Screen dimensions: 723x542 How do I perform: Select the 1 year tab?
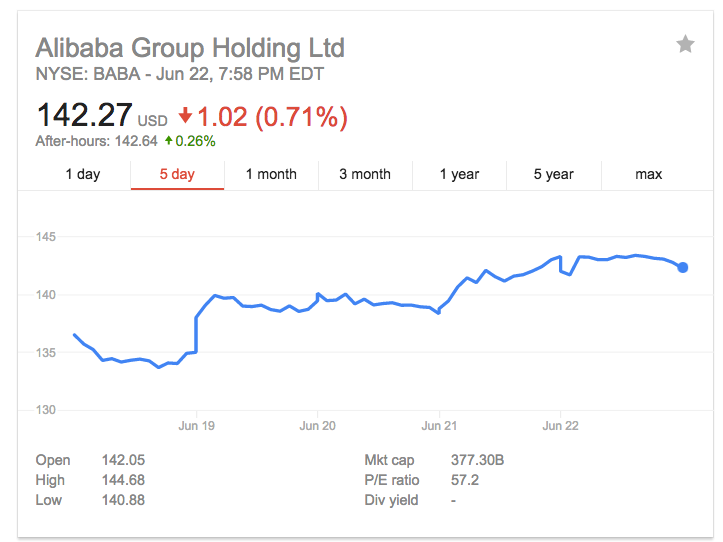[x=459, y=174]
